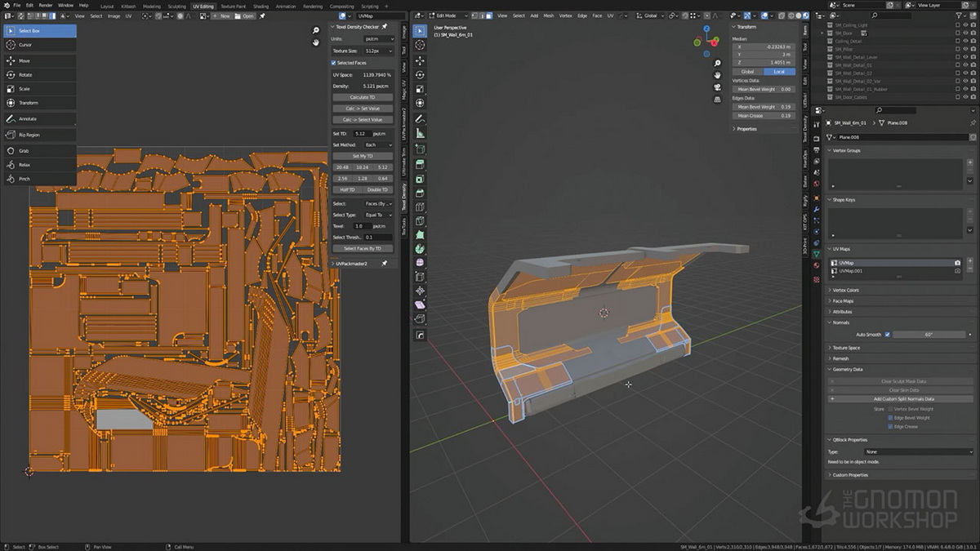Adjust vertices Mean Bevel Weight slider
Viewport: 980px width, 551px height.
click(764, 89)
